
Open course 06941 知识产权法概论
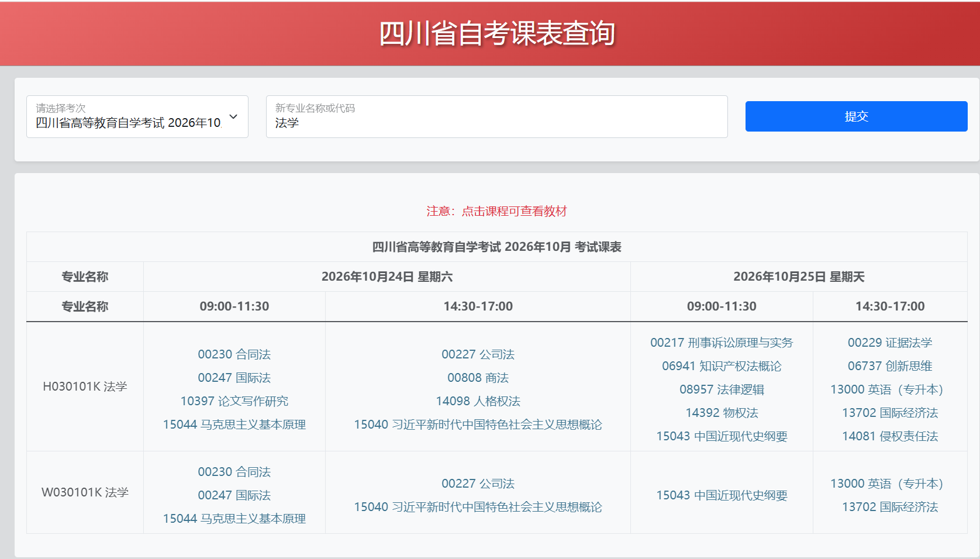pyautogui.click(x=722, y=366)
